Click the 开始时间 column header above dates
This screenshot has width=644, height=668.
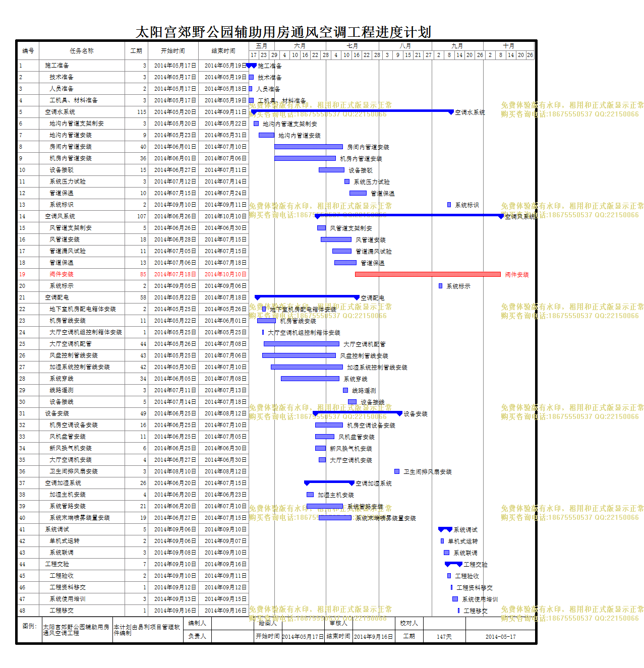click(x=172, y=51)
